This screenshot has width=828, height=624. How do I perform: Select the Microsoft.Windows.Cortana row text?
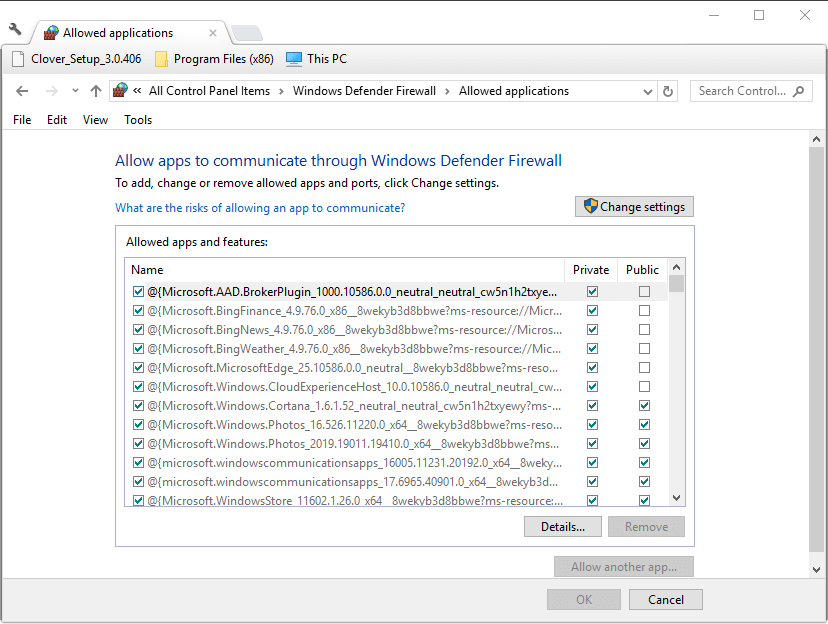point(354,405)
